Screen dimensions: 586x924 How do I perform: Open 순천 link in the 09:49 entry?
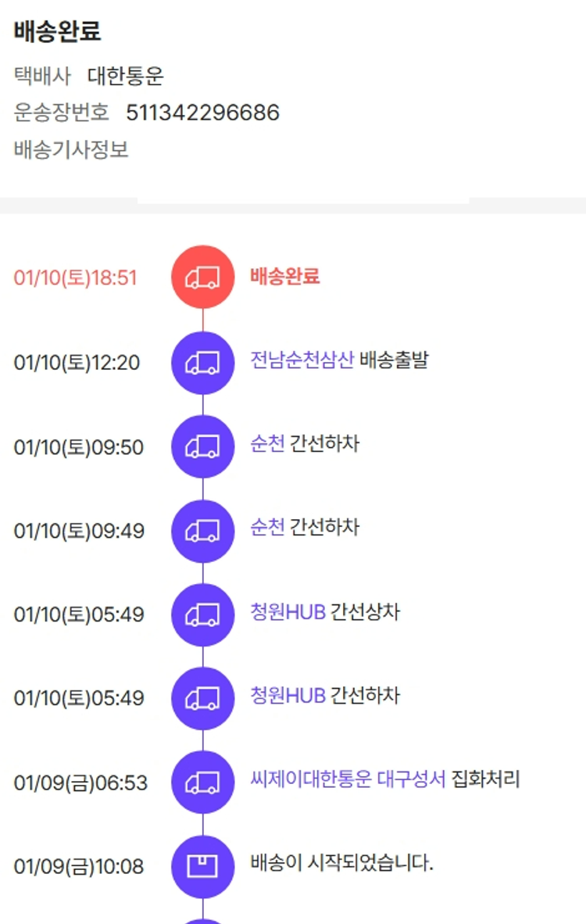click(267, 528)
